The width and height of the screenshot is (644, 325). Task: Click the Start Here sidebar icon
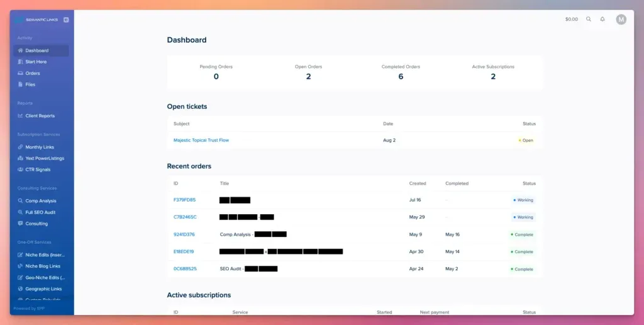point(21,62)
